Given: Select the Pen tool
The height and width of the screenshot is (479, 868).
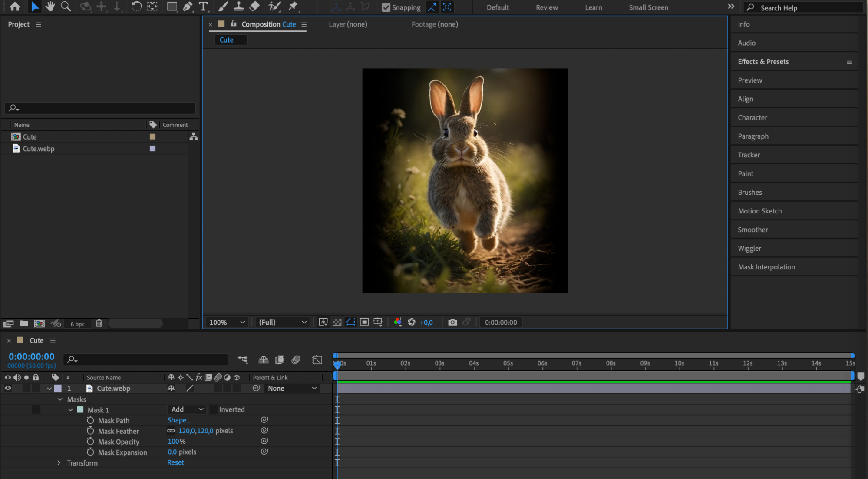Looking at the screenshot, I should click(188, 7).
